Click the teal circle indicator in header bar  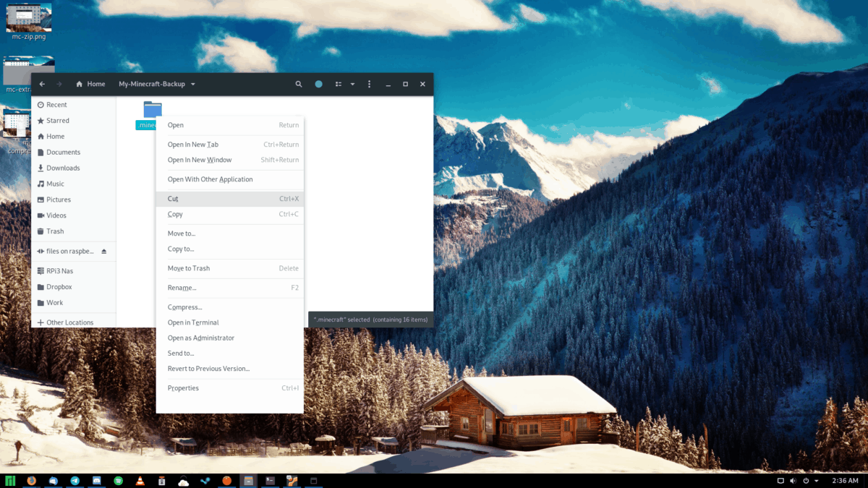coord(318,84)
